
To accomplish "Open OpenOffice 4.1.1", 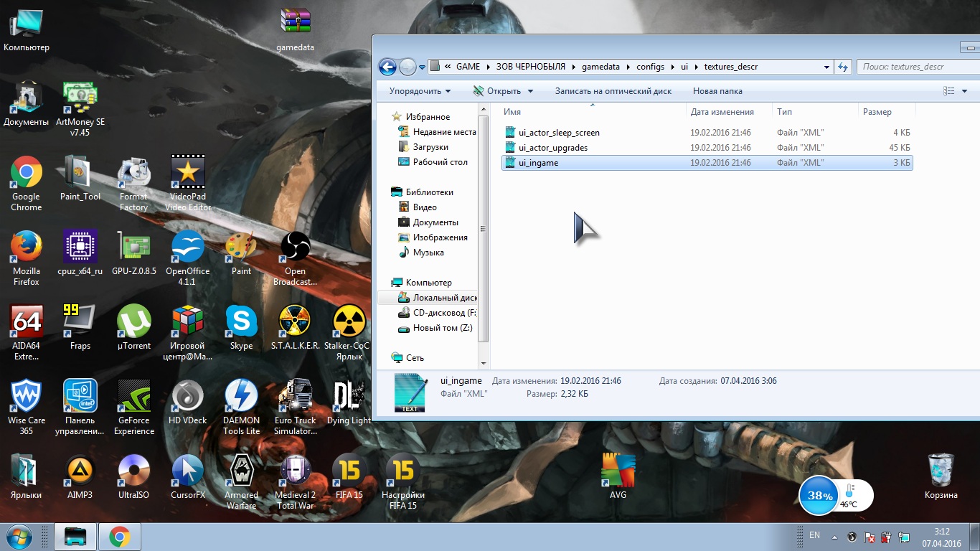I will [188, 258].
